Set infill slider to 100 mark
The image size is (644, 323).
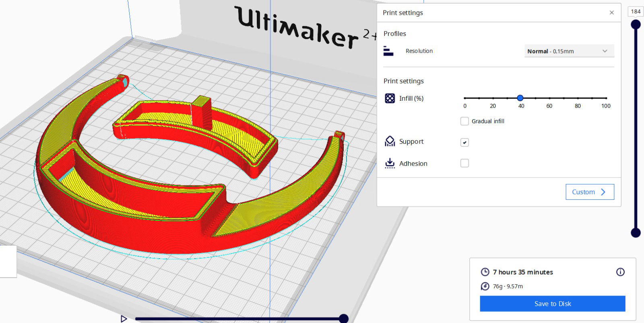[606, 98]
